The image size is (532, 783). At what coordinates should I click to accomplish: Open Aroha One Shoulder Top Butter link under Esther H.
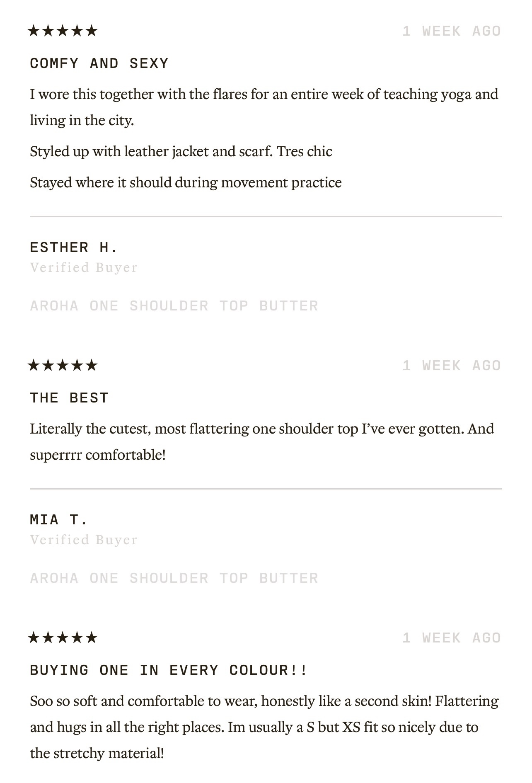[174, 306]
